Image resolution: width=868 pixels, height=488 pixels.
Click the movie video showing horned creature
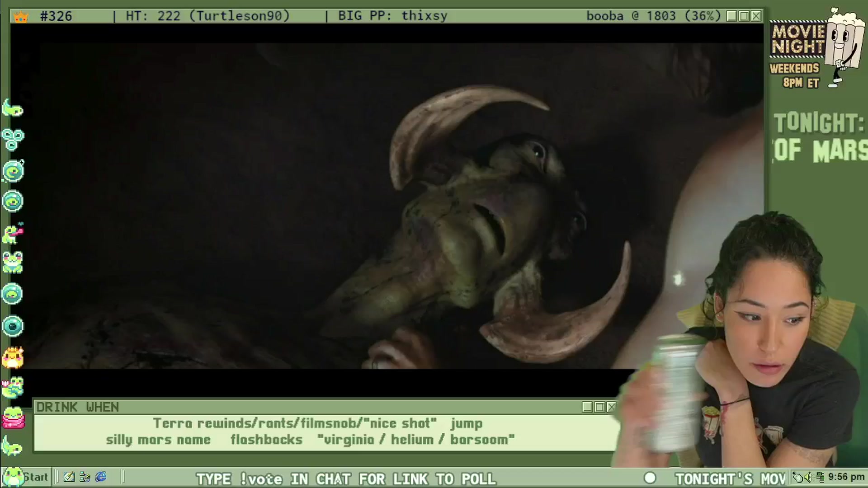tap(387, 206)
